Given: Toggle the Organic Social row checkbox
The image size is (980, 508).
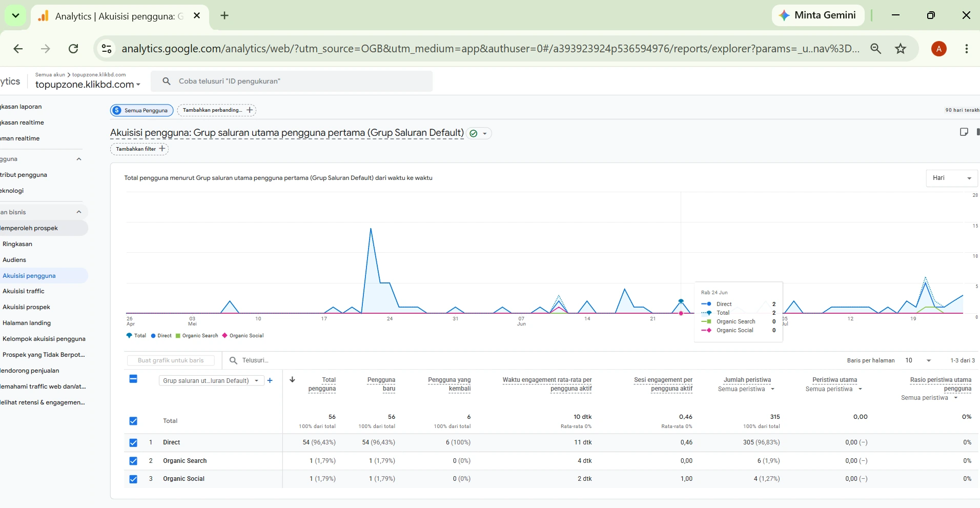Looking at the screenshot, I should pos(133,479).
